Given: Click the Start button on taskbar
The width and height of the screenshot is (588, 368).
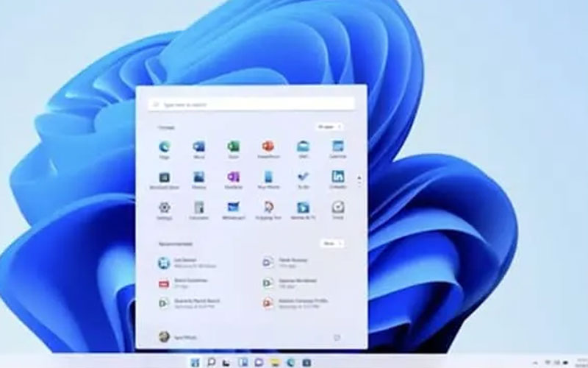Looking at the screenshot, I should tap(195, 362).
